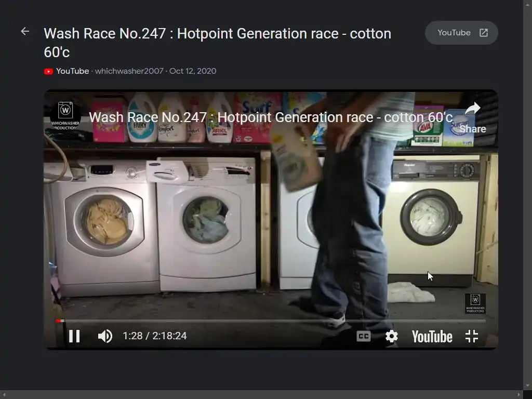Click the whichwasher2007 channel name
Viewport: 532px width, 399px height.
pyautogui.click(x=129, y=71)
